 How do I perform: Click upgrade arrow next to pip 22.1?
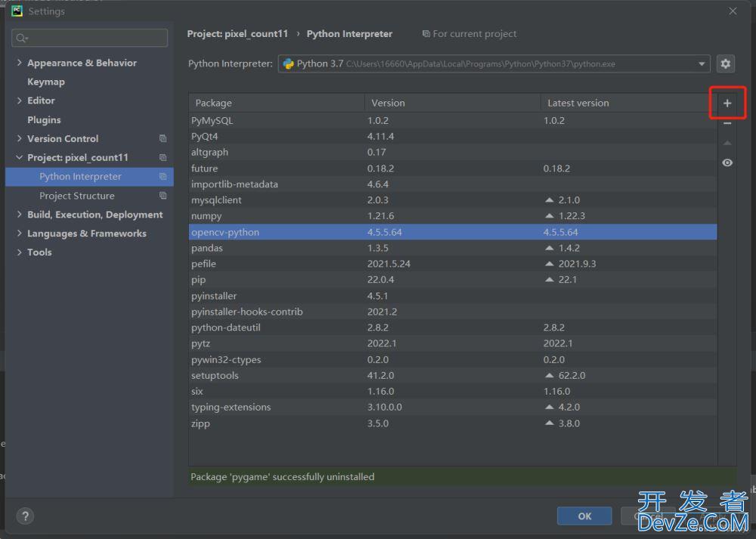(x=549, y=280)
